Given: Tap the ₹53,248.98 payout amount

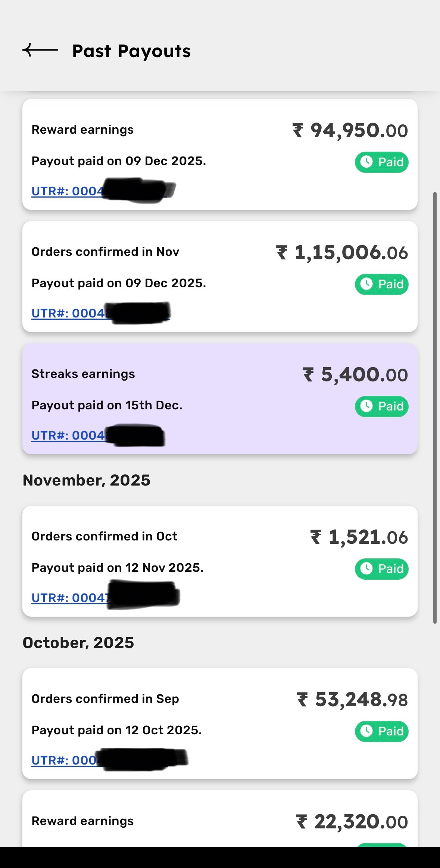Looking at the screenshot, I should coord(352,700).
